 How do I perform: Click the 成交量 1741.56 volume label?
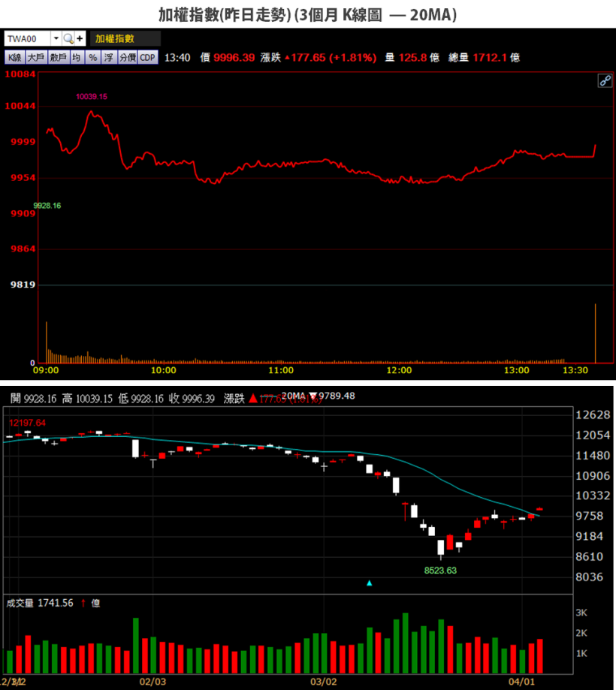[40, 603]
